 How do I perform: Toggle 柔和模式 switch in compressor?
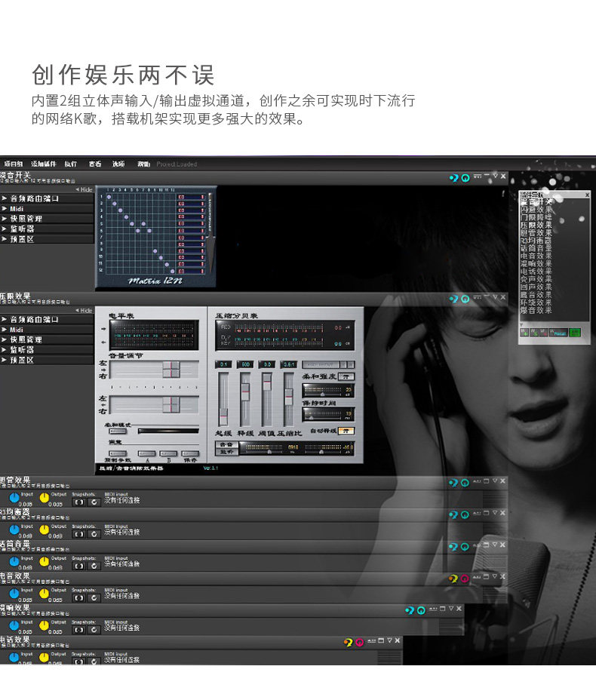click(x=118, y=431)
